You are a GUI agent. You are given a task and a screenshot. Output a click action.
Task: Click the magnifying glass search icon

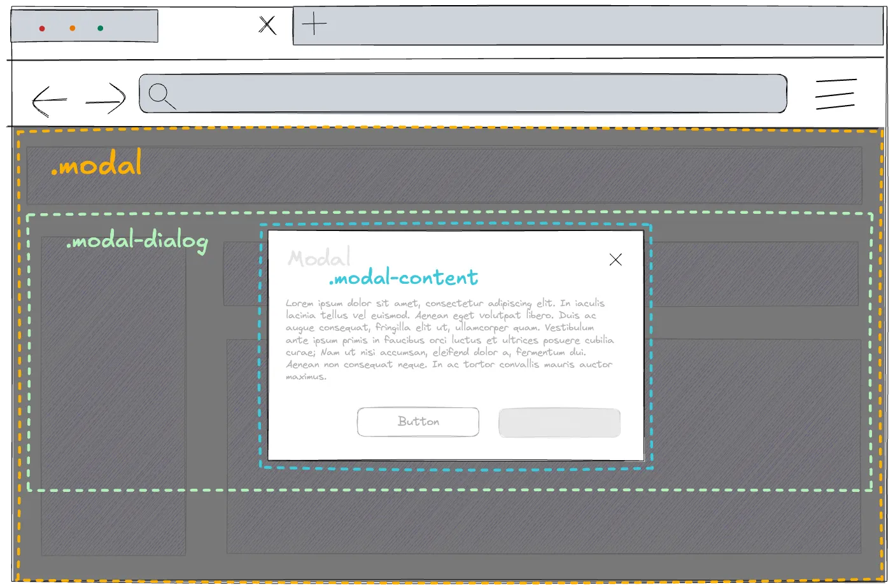(161, 95)
